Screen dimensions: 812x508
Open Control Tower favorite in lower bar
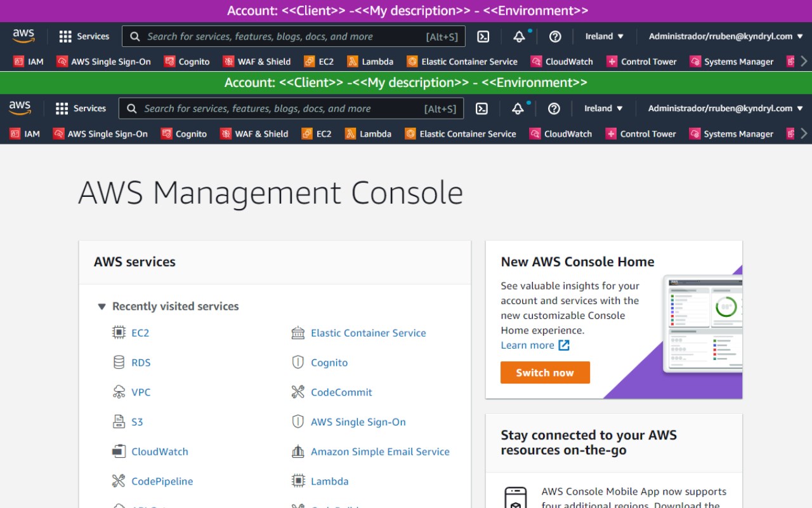click(x=641, y=134)
